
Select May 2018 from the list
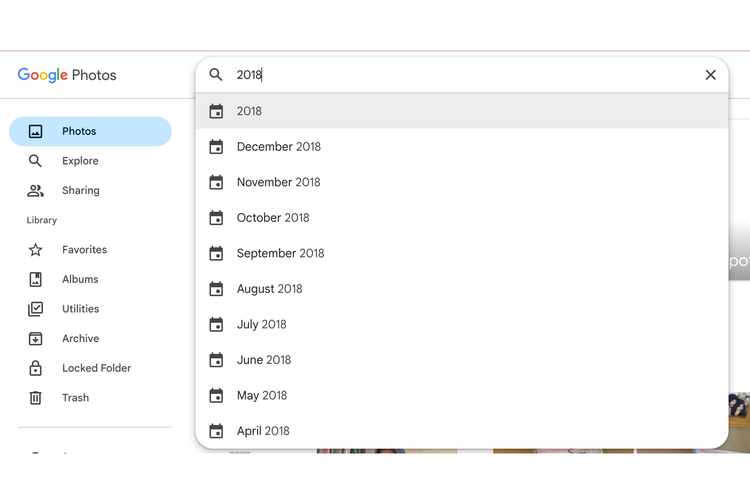coord(262,396)
